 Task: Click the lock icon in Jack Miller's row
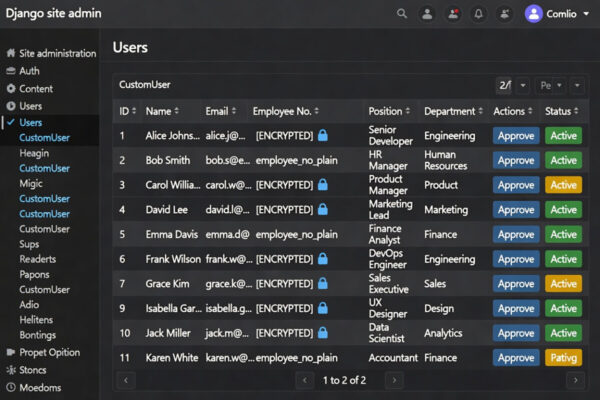[x=323, y=333]
